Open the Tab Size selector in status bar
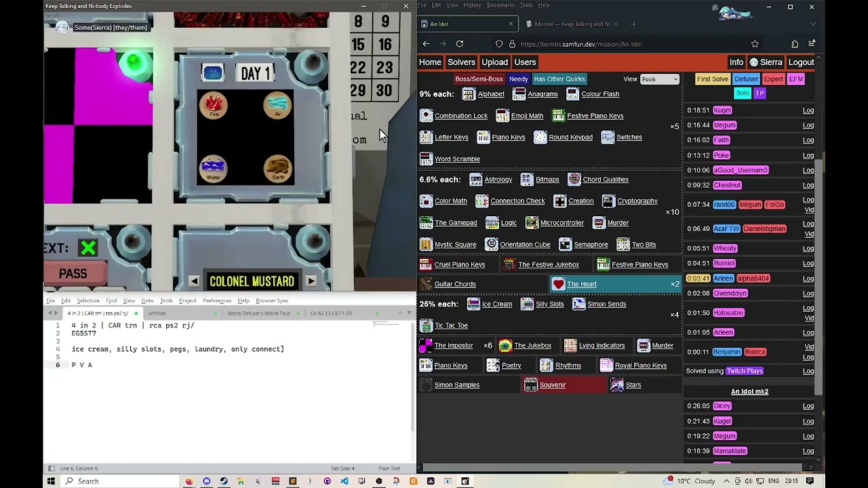Image resolution: width=868 pixels, height=488 pixels. tap(342, 468)
